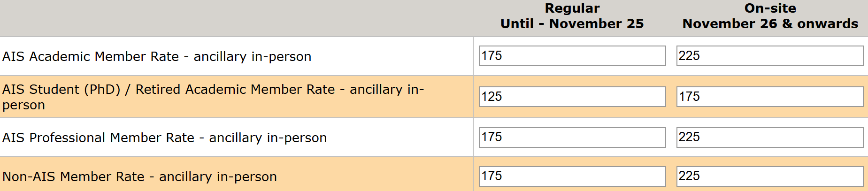Select the On-site rate field for AIS Academic Member
The height and width of the screenshot is (191, 868).
pyautogui.click(x=769, y=56)
